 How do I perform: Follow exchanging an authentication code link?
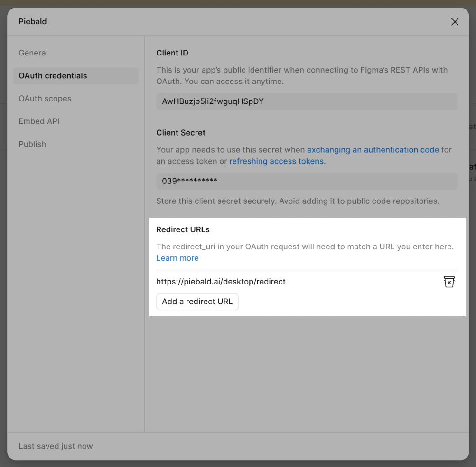[373, 150]
